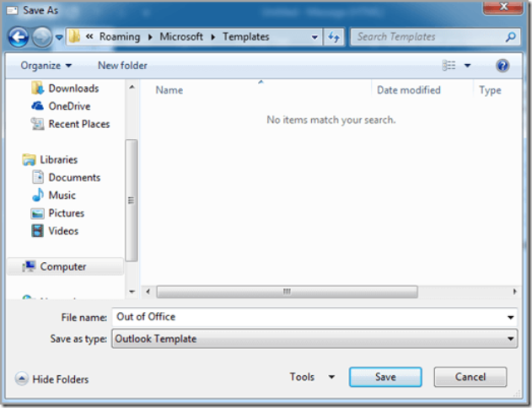The height and width of the screenshot is (408, 532).
Task: Open the help question mark icon
Action: click(x=502, y=65)
